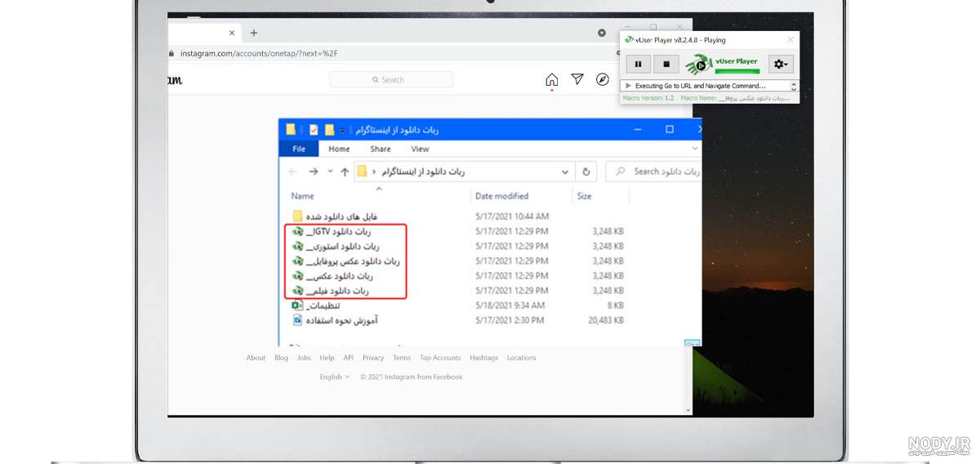Open the File tab in Explorer
Viewport: 980px width, 464px height.
(x=299, y=149)
